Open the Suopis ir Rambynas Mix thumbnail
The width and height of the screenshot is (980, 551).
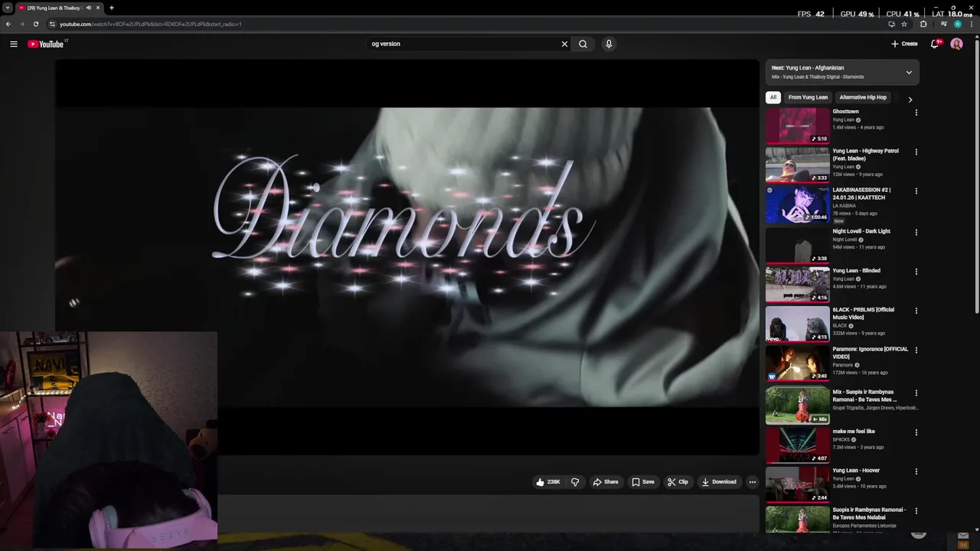point(798,406)
